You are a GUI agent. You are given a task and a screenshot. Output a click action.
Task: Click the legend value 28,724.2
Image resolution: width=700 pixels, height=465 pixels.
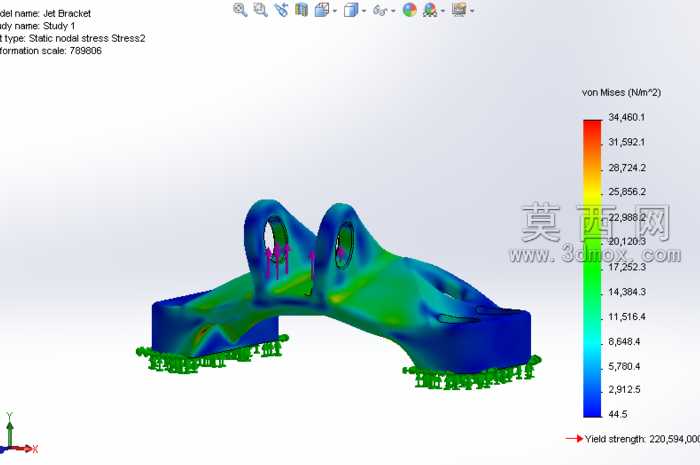click(x=627, y=168)
